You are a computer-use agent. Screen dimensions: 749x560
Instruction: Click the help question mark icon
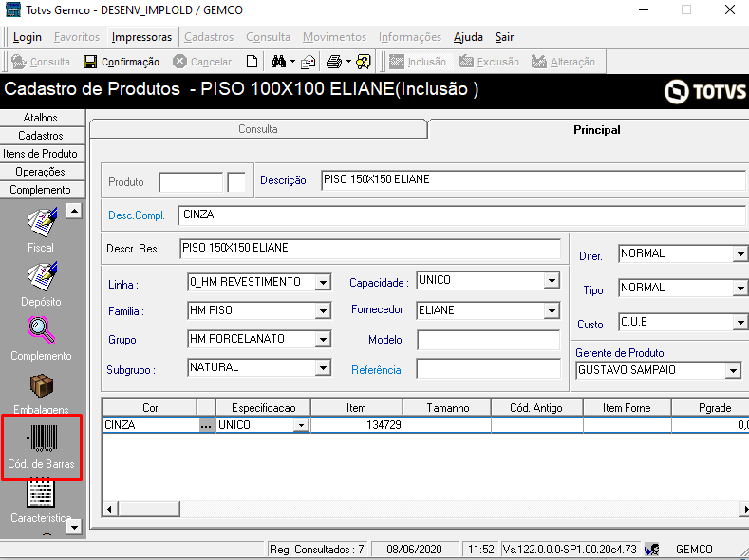(x=364, y=62)
